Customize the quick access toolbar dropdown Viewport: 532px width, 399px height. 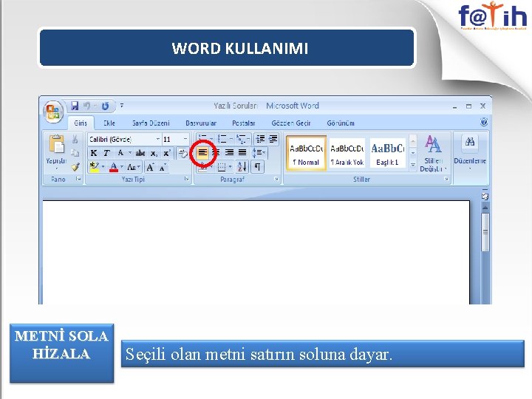pyautogui.click(x=121, y=106)
